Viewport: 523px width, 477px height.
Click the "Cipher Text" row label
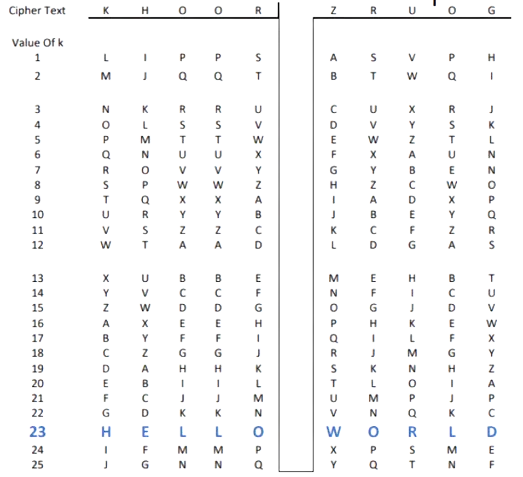click(37, 11)
